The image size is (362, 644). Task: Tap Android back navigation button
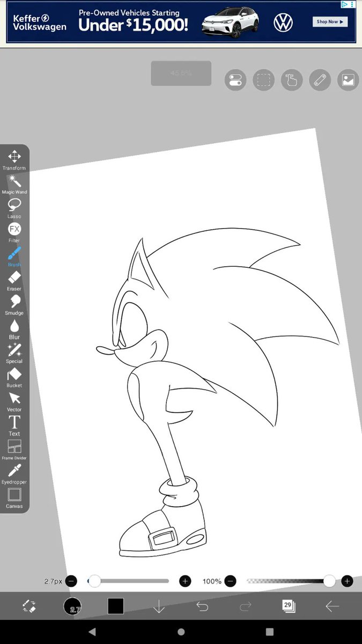coord(92,632)
